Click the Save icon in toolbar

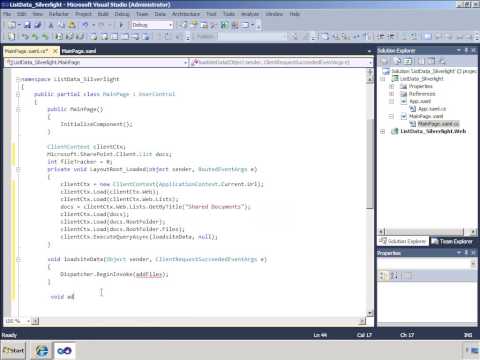[28, 25]
